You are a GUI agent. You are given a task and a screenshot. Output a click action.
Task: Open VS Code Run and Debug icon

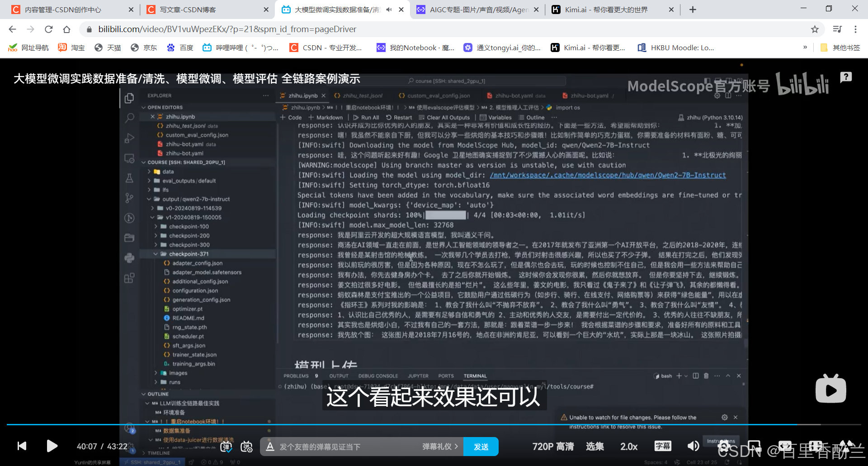[129, 138]
